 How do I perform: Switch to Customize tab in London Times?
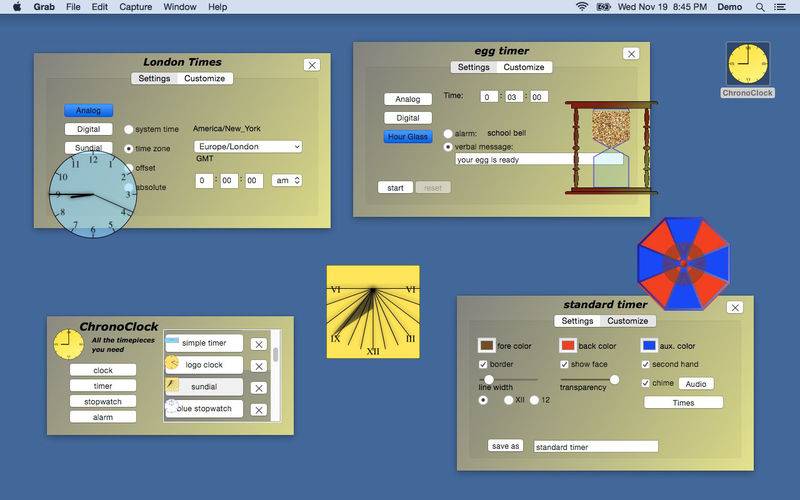(205, 79)
